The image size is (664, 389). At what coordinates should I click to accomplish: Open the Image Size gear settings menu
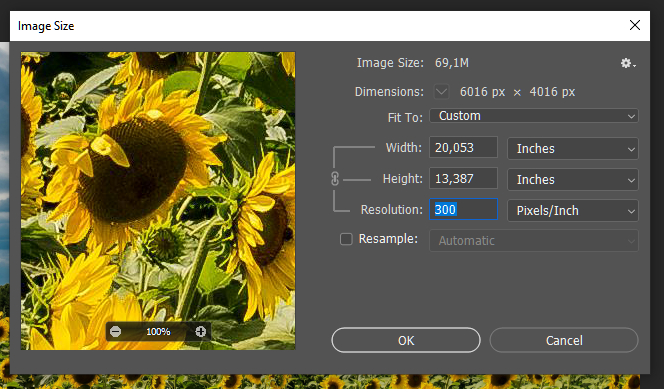(x=628, y=63)
